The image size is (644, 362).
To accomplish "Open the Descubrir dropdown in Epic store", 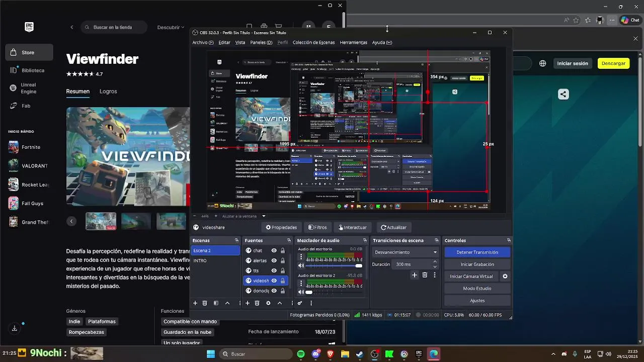I will click(171, 27).
